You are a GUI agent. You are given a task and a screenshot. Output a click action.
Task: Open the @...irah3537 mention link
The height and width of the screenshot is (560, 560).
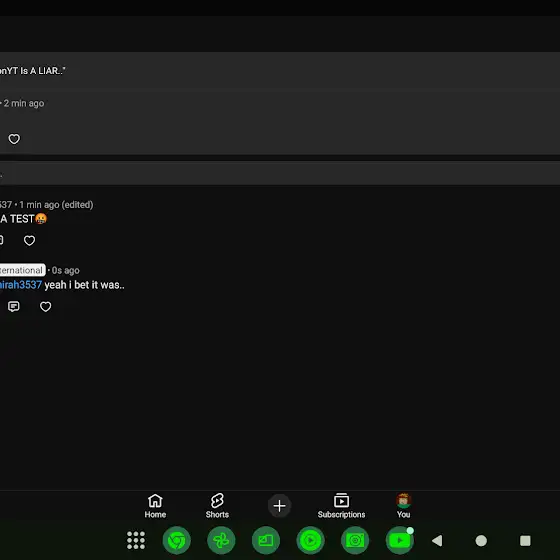click(x=21, y=285)
